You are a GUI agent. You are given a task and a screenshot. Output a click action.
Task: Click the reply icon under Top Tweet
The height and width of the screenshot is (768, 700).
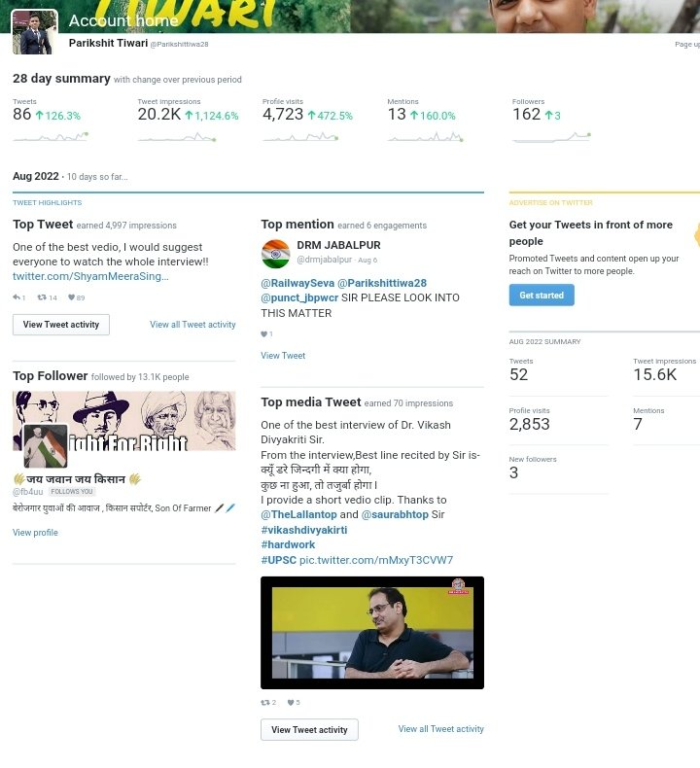(x=17, y=297)
